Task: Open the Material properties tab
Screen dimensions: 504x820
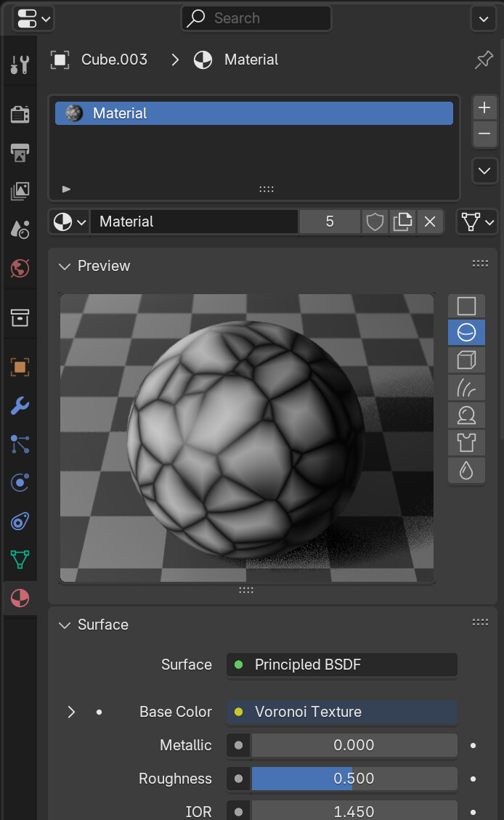Action: (x=20, y=598)
